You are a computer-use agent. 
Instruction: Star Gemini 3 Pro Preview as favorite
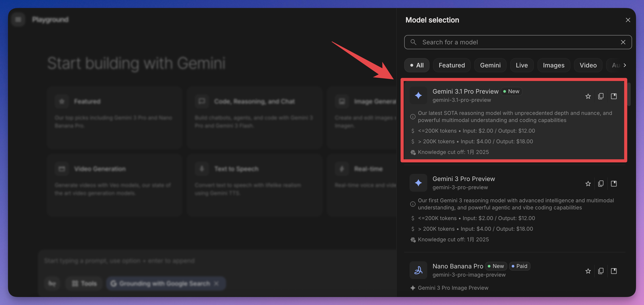pyautogui.click(x=588, y=183)
